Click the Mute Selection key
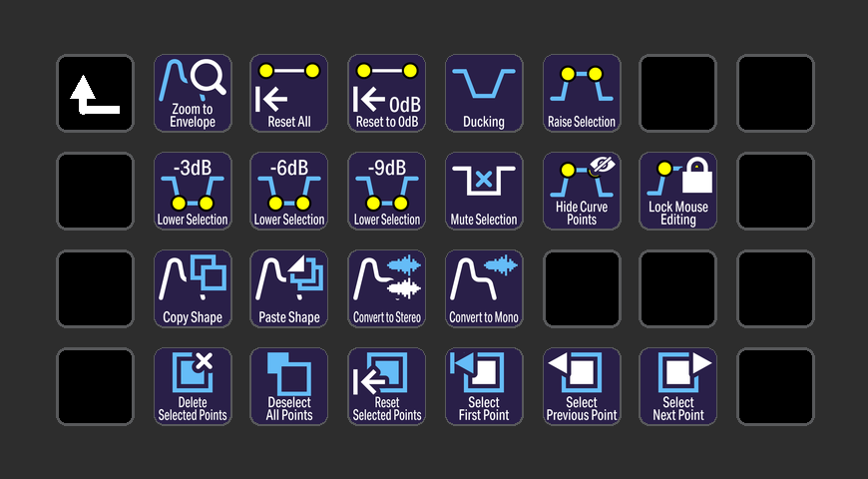The image size is (868, 479). coord(484,191)
